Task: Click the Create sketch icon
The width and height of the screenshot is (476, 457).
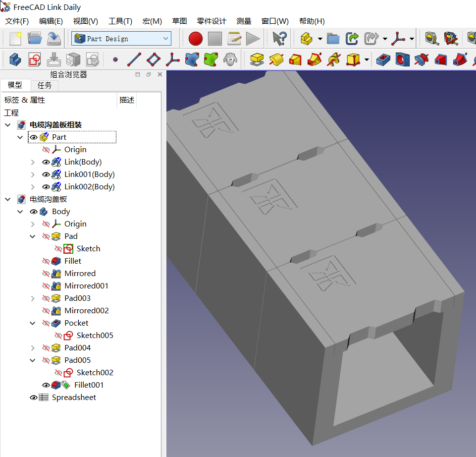Action: 34,60
